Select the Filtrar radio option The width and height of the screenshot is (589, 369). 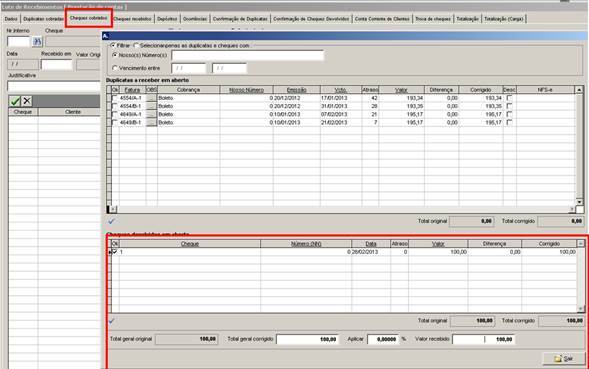113,45
